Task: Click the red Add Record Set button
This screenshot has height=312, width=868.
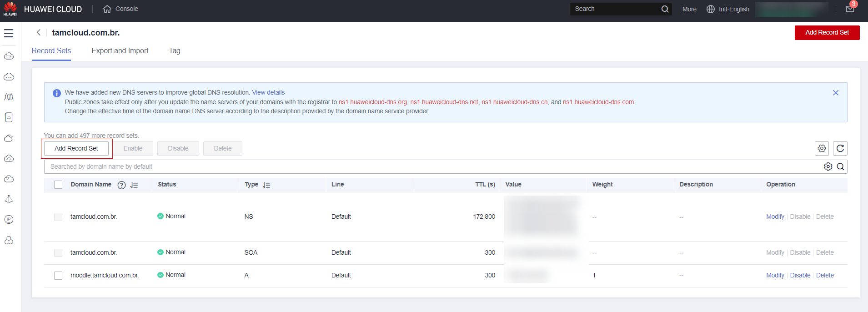Action: point(827,32)
